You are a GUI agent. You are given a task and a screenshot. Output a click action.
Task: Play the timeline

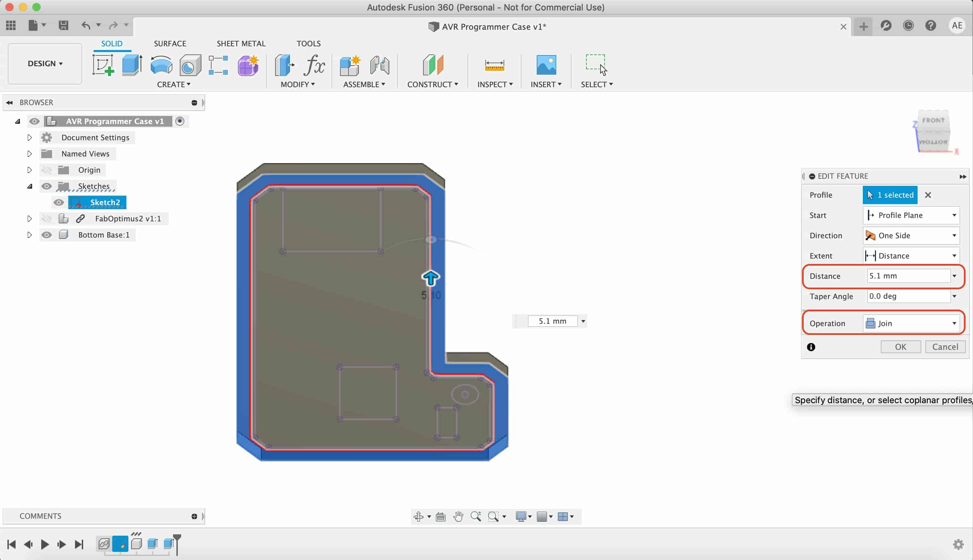click(x=45, y=544)
